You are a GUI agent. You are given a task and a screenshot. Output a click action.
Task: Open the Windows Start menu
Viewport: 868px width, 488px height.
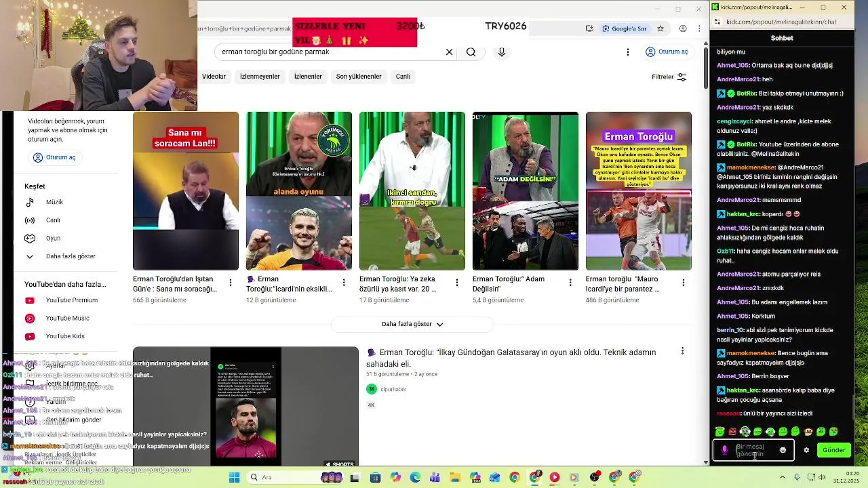[x=234, y=477]
